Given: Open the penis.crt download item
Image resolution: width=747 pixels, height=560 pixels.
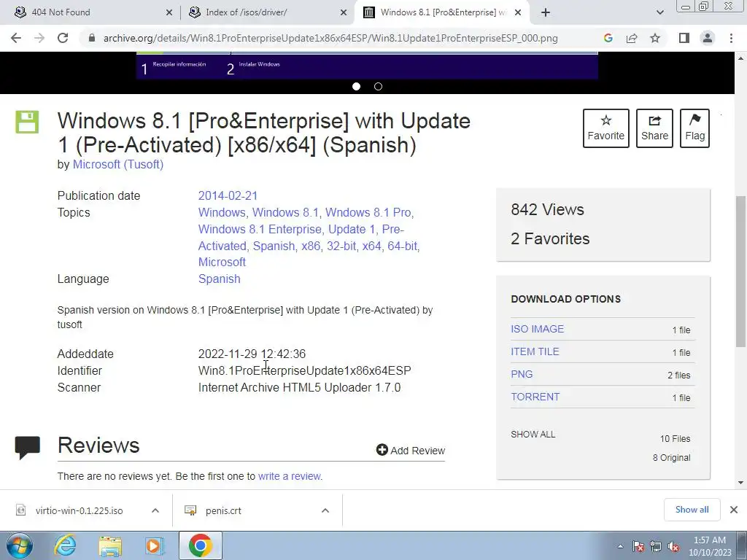Looking at the screenshot, I should [223, 510].
